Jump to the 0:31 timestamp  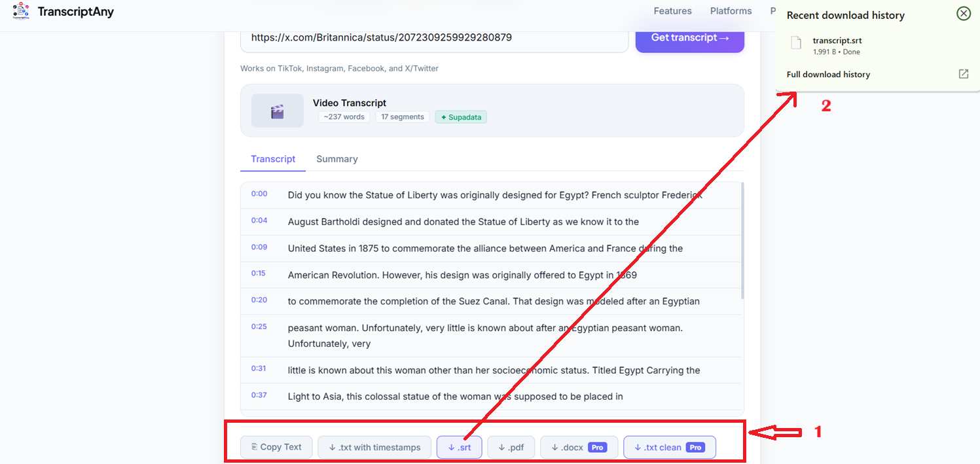[x=259, y=368]
